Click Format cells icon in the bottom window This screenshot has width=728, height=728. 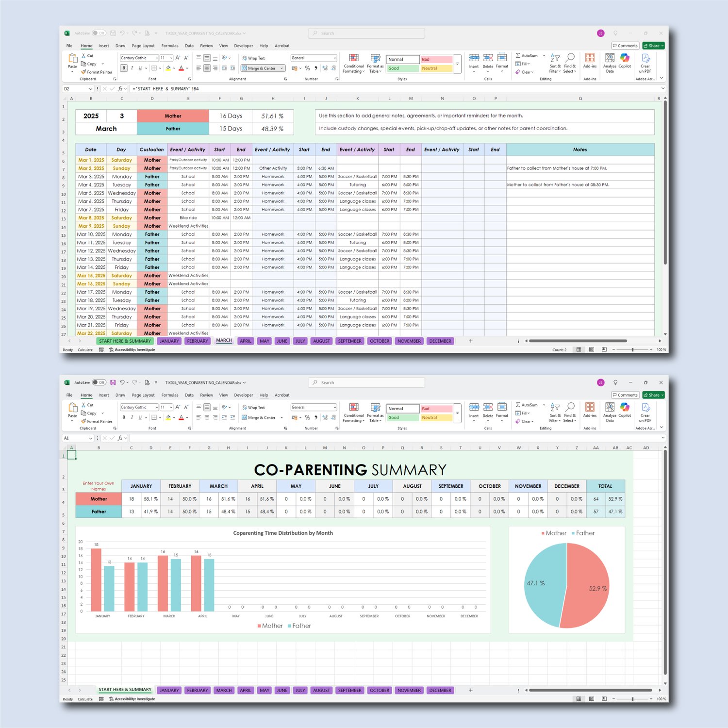(x=502, y=407)
